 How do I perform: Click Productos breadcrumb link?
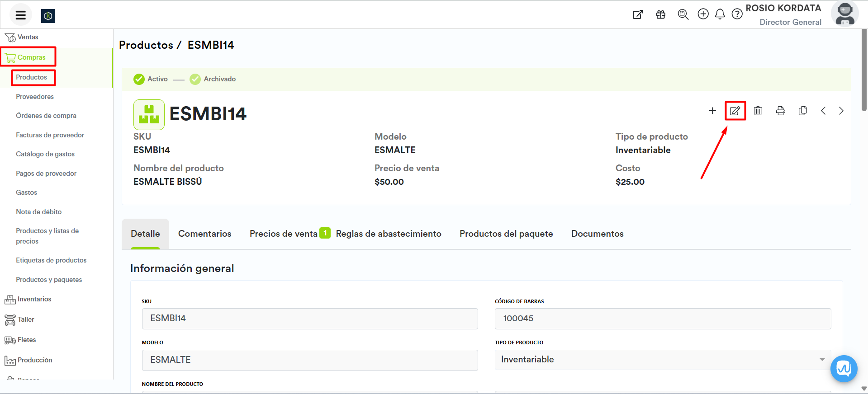click(x=146, y=45)
